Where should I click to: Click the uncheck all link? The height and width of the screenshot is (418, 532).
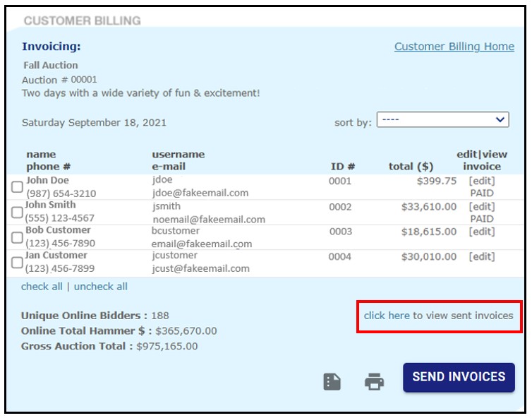[x=101, y=287]
